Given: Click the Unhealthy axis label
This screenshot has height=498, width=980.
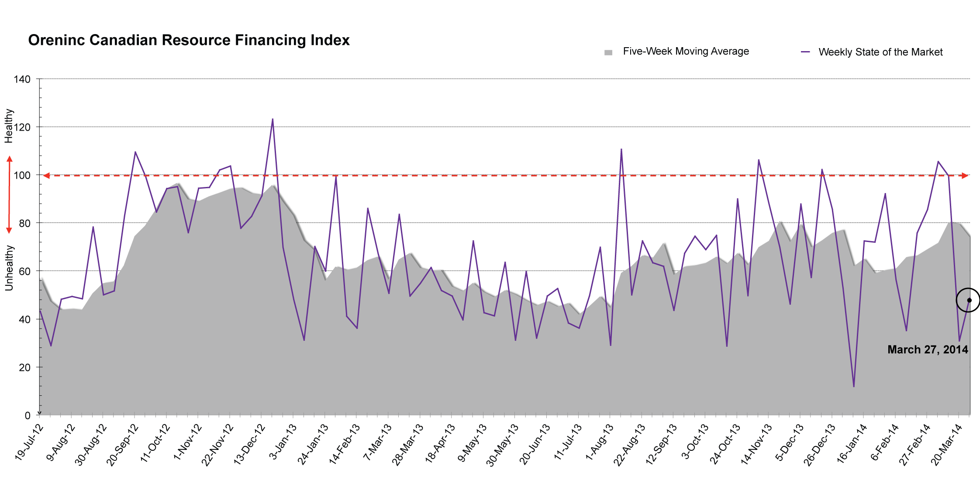Looking at the screenshot, I should [x=9, y=268].
